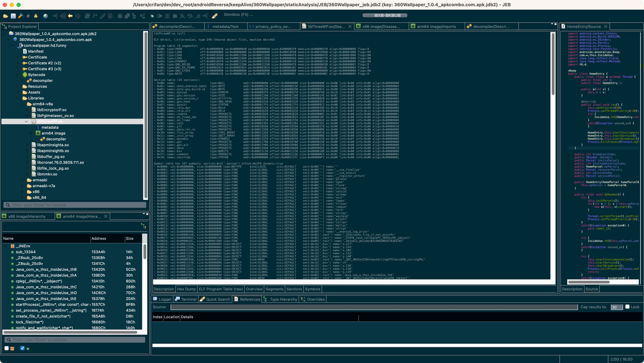644x363 pixels.
Task: Click the green bug debug icon
Action: point(152,16)
